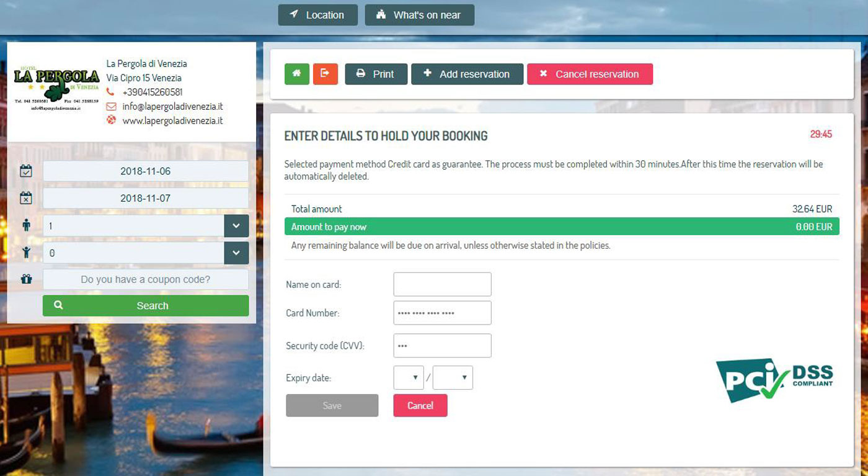Click the Cancel reservation button
This screenshot has width=868, height=476.
pyautogui.click(x=590, y=74)
